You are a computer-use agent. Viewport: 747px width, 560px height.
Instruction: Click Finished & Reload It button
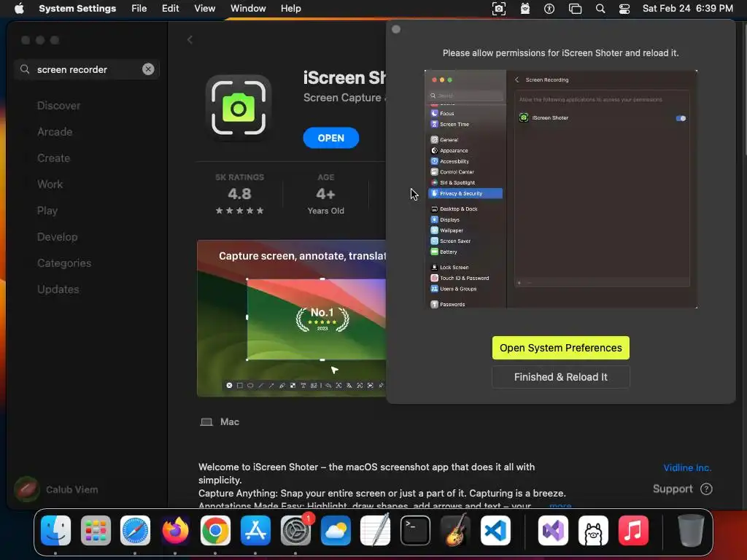point(561,377)
